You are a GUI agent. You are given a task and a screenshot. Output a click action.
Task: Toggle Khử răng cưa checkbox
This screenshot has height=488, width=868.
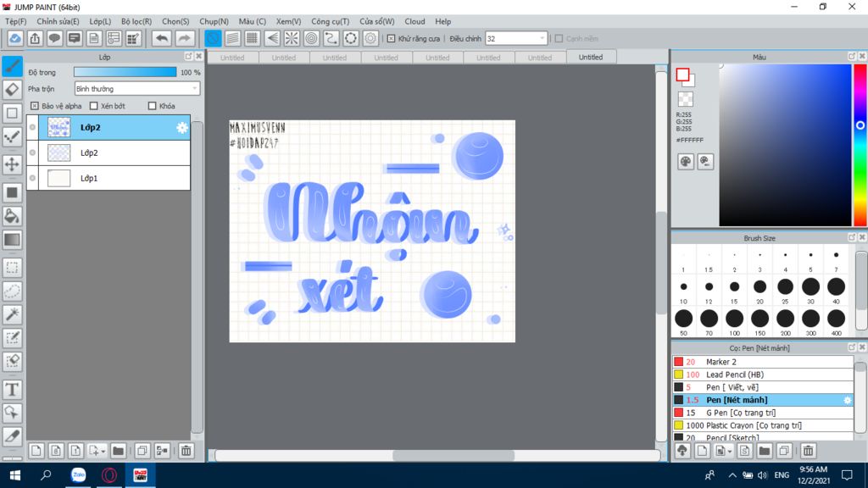391,39
